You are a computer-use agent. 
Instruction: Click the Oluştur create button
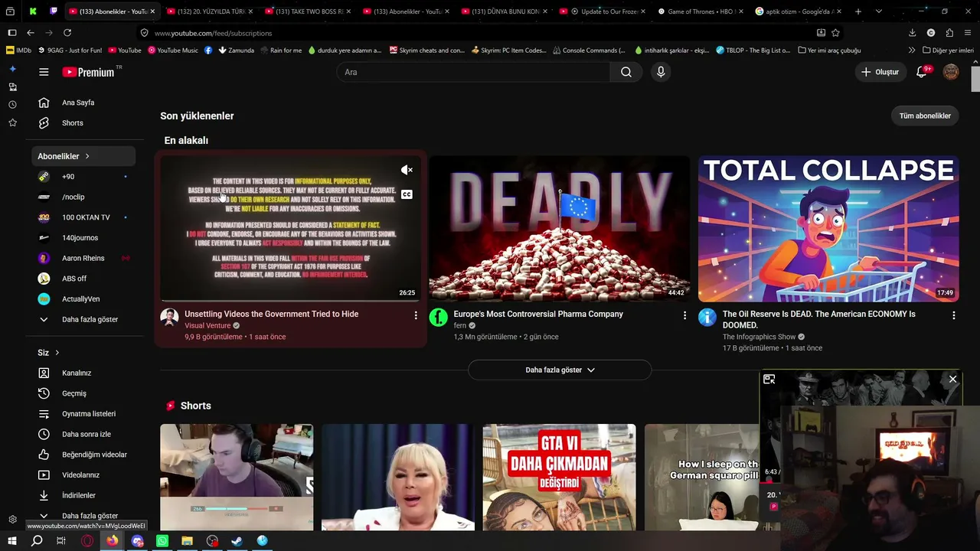880,72
